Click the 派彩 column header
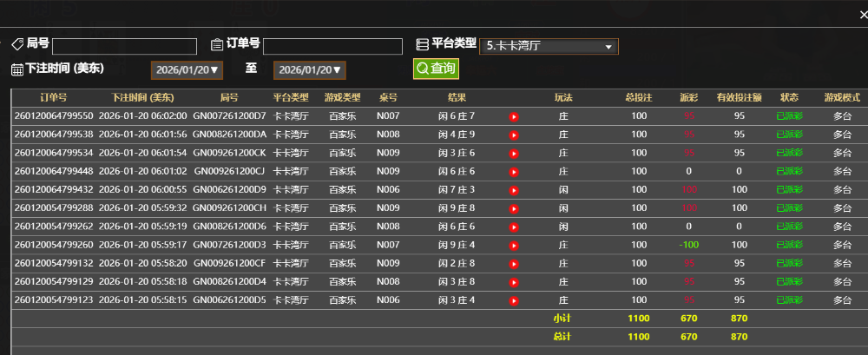This screenshot has width=868, height=355. [688, 97]
